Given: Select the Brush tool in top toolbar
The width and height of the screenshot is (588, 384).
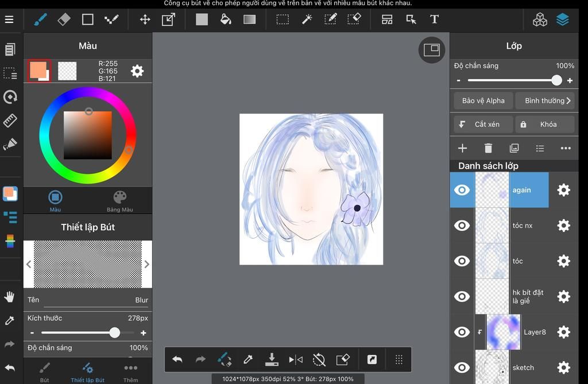Looking at the screenshot, I should [x=40, y=19].
